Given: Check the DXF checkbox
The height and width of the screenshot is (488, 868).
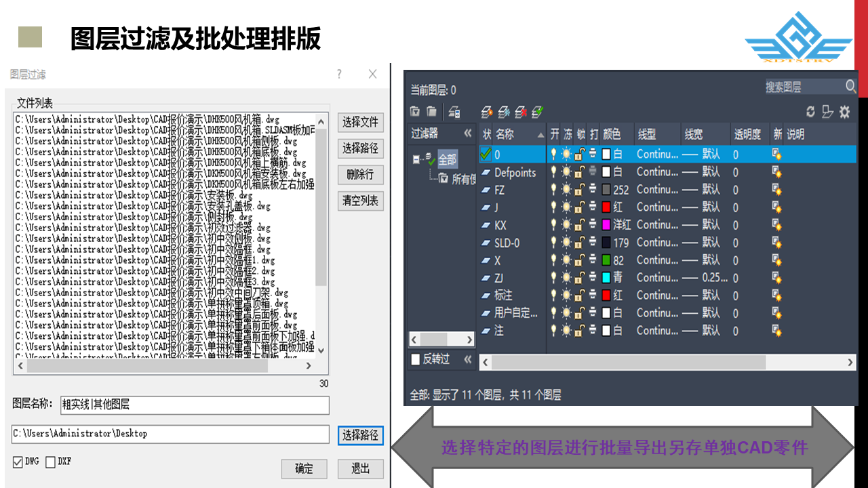Looking at the screenshot, I should [51, 462].
